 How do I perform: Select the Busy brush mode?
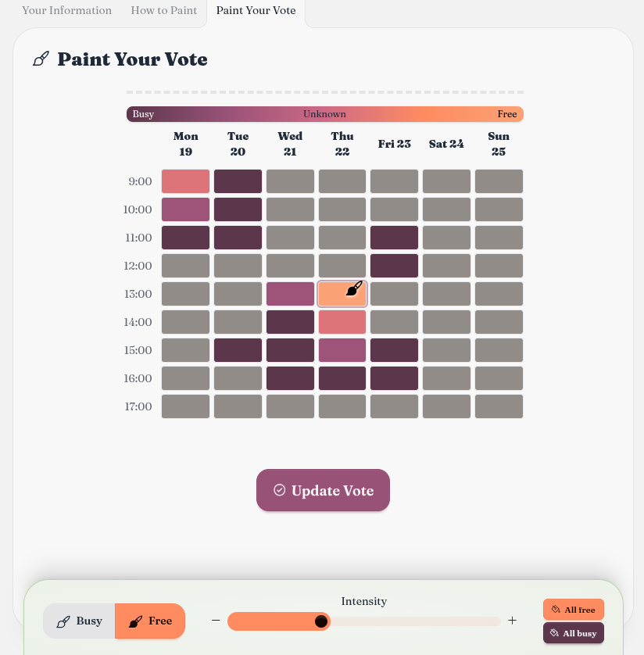click(79, 621)
